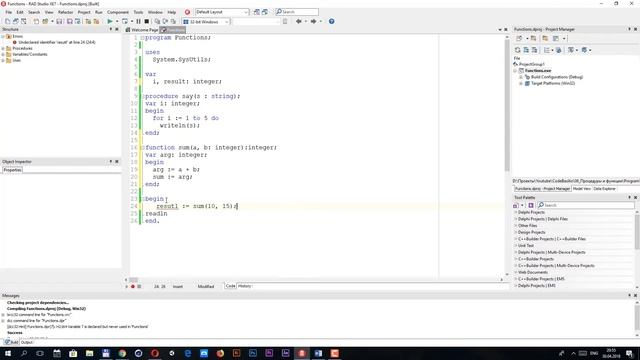
Task: Open Opera from the taskbar
Action: point(155,353)
